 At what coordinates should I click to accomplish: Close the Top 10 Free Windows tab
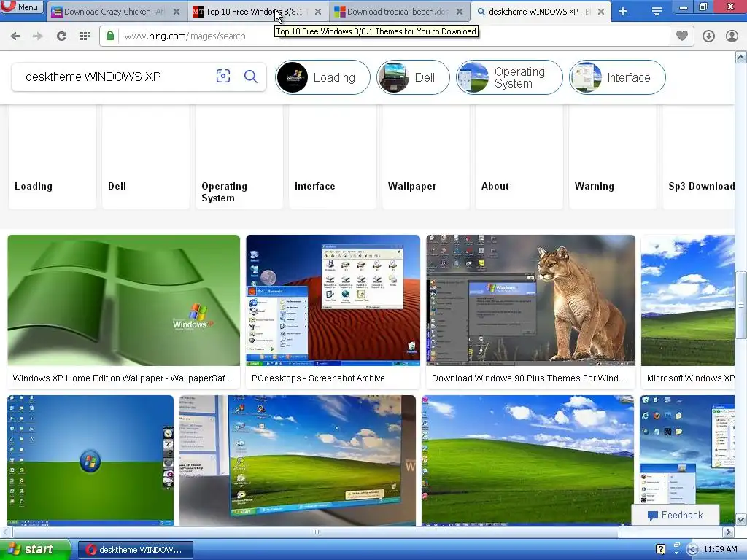pyautogui.click(x=318, y=12)
